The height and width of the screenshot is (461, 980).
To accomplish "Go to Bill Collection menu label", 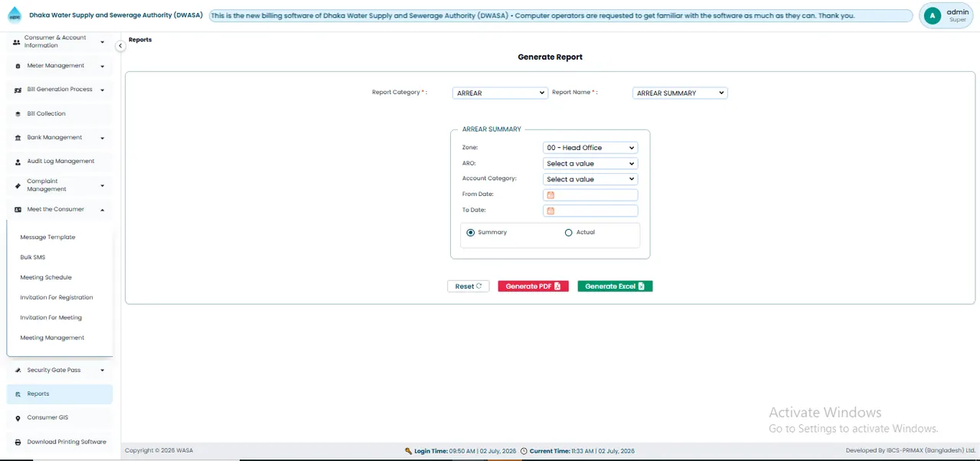I will pyautogui.click(x=46, y=113).
